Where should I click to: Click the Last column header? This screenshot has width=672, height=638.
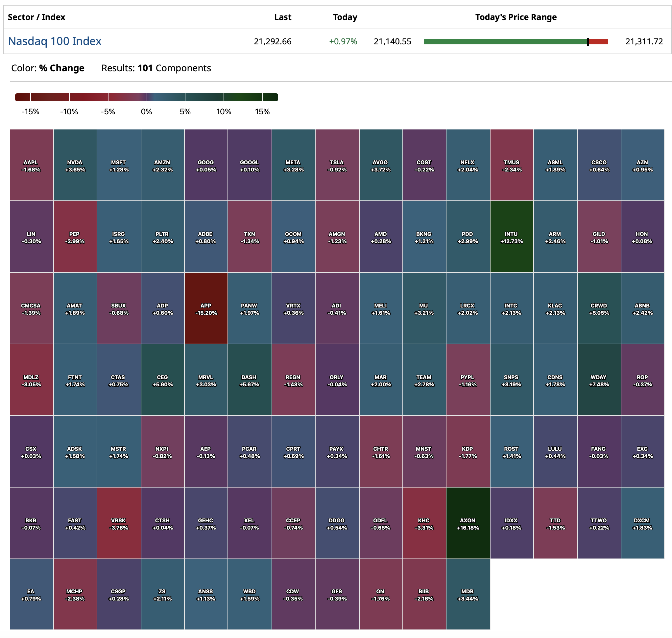[x=282, y=17]
